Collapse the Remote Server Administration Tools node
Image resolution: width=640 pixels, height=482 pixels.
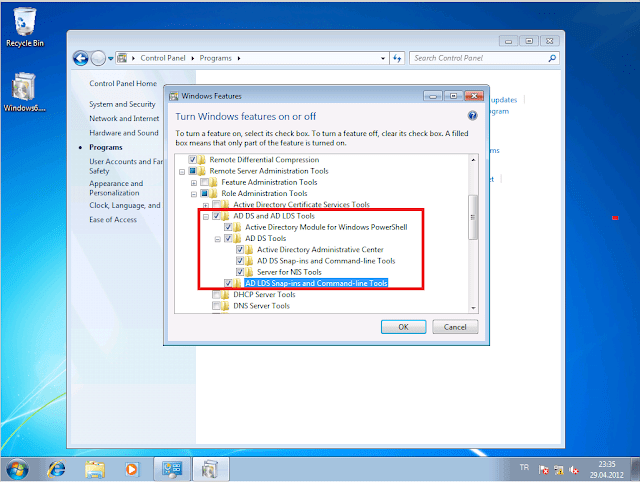coord(182,171)
